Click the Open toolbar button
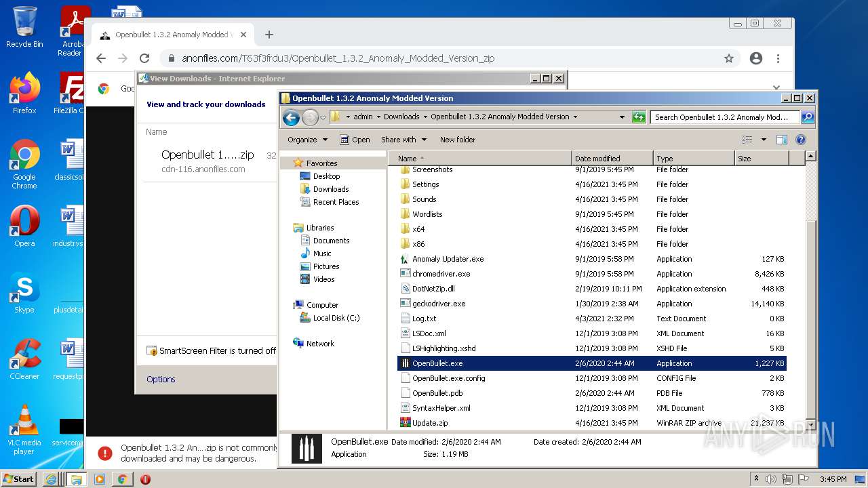Screen dimensions: 868x488 355,140
